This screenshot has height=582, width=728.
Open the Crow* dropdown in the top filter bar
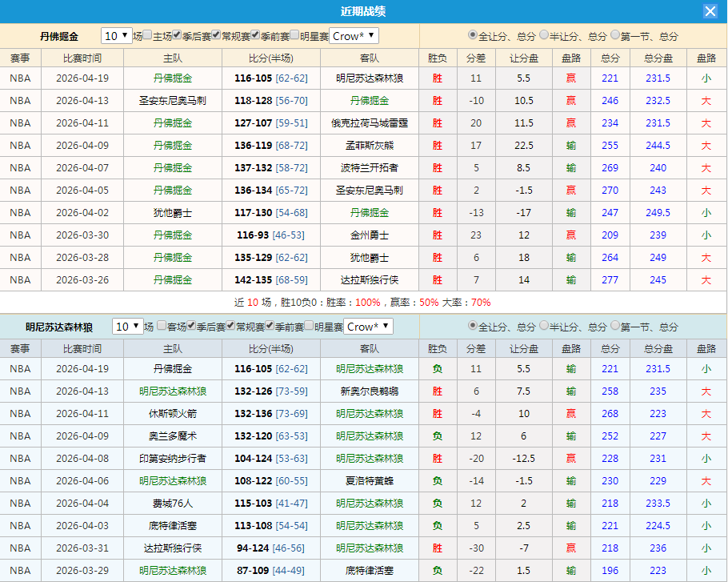tap(354, 35)
